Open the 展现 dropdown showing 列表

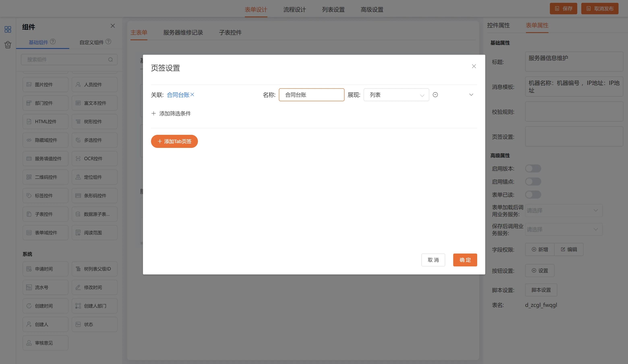[x=396, y=95]
